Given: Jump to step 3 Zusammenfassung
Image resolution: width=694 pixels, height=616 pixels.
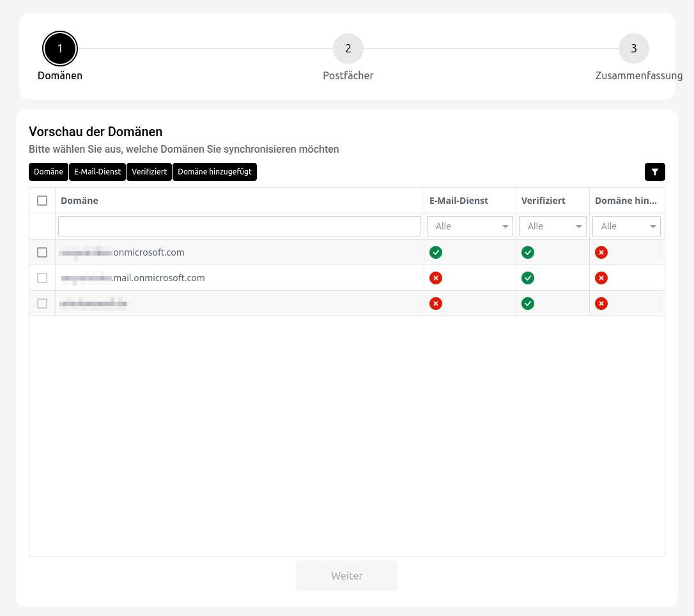Looking at the screenshot, I should (x=633, y=49).
